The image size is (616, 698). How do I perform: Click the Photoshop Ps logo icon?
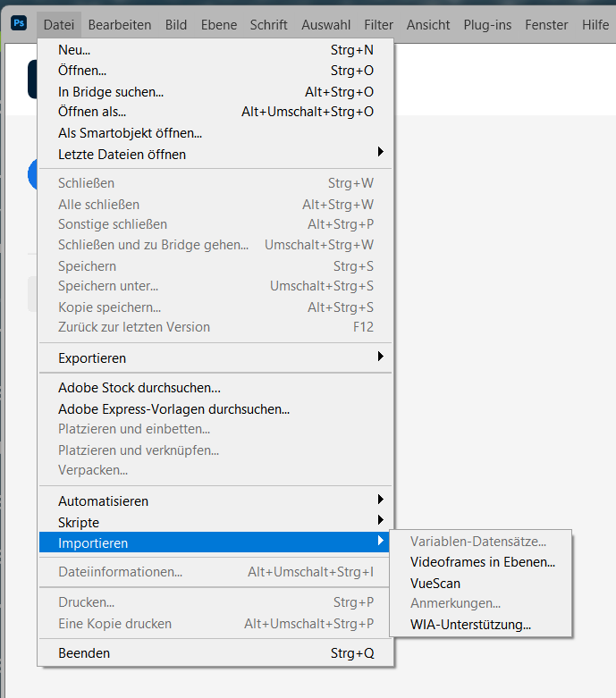pyautogui.click(x=19, y=22)
